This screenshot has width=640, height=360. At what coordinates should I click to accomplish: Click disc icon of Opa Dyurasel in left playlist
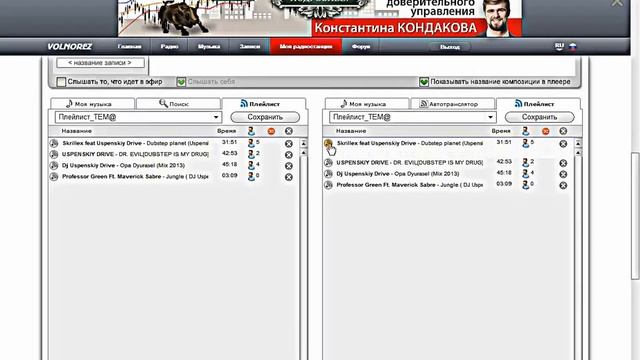click(x=54, y=165)
